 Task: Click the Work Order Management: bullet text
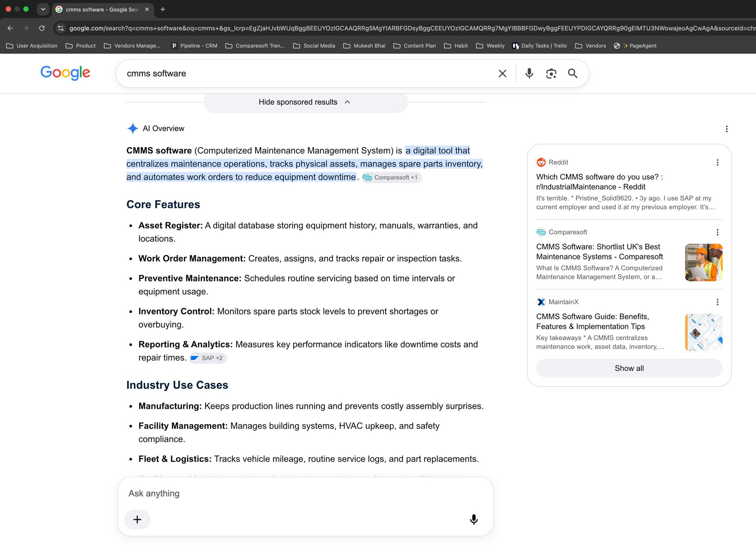pyautogui.click(x=192, y=258)
